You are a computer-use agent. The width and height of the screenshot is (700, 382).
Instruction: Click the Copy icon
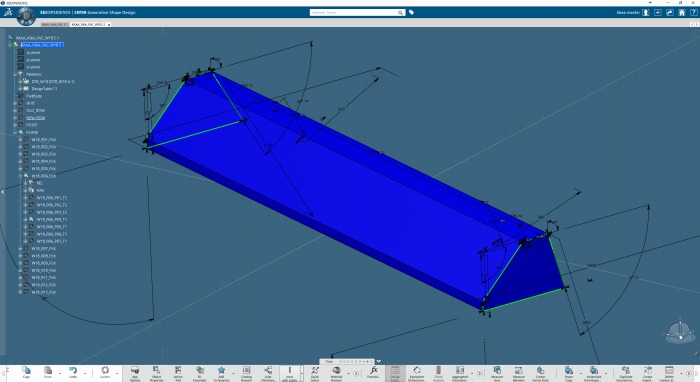click(26, 372)
